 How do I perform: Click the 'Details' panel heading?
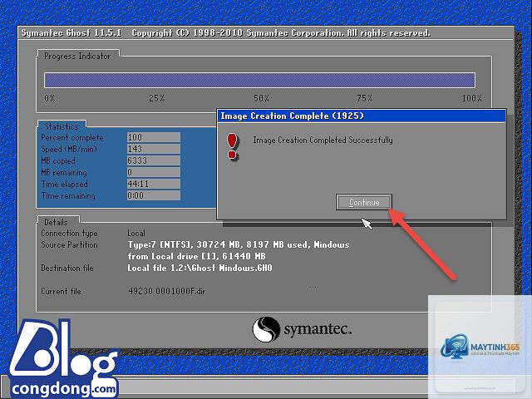[56, 222]
